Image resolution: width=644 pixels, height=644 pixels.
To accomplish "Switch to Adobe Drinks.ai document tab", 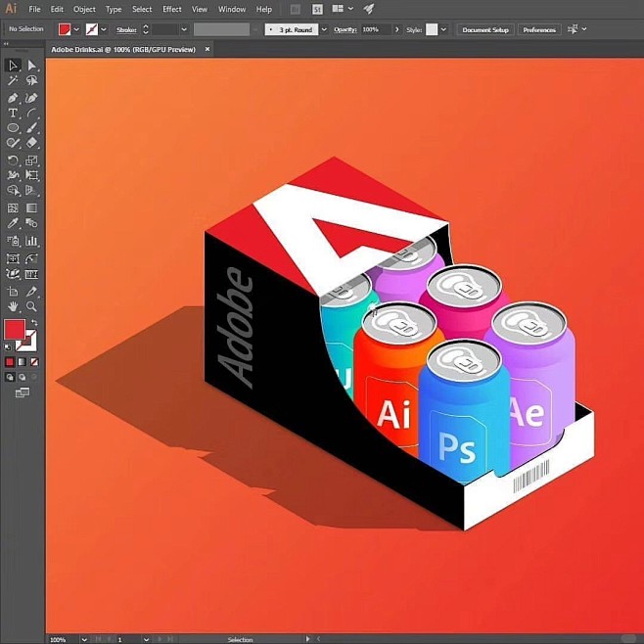I will [x=123, y=49].
